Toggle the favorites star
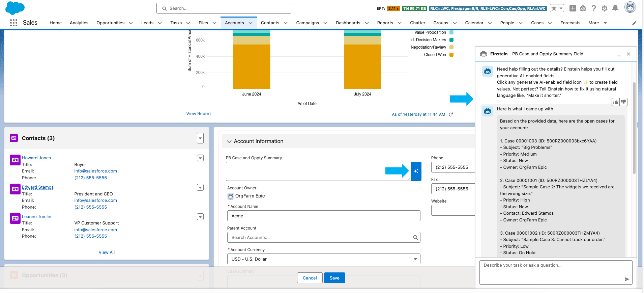The height and width of the screenshot is (293, 644). 554,8
